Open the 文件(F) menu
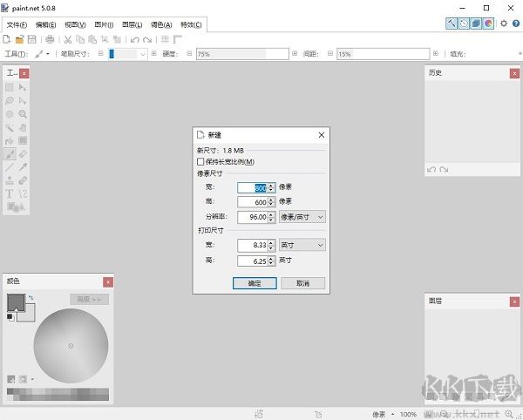 coord(17,24)
